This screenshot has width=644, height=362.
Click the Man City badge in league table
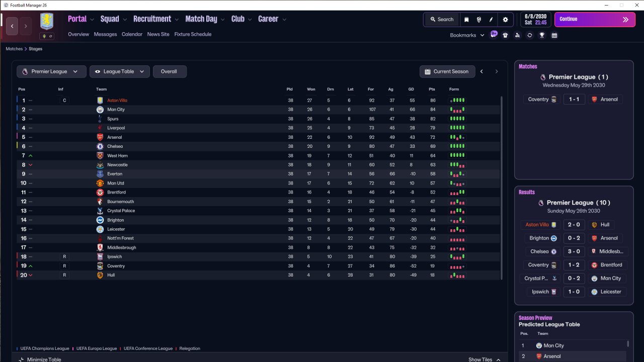[x=100, y=110]
